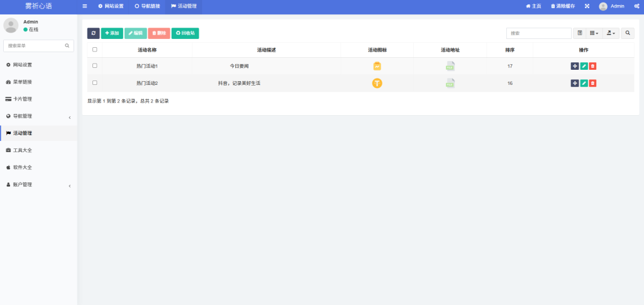
Task: Open the settings cogs icon at top right
Action: (x=636, y=6)
